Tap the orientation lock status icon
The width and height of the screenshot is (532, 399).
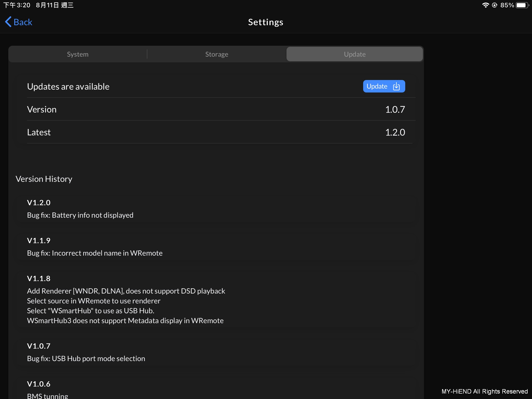click(495, 5)
